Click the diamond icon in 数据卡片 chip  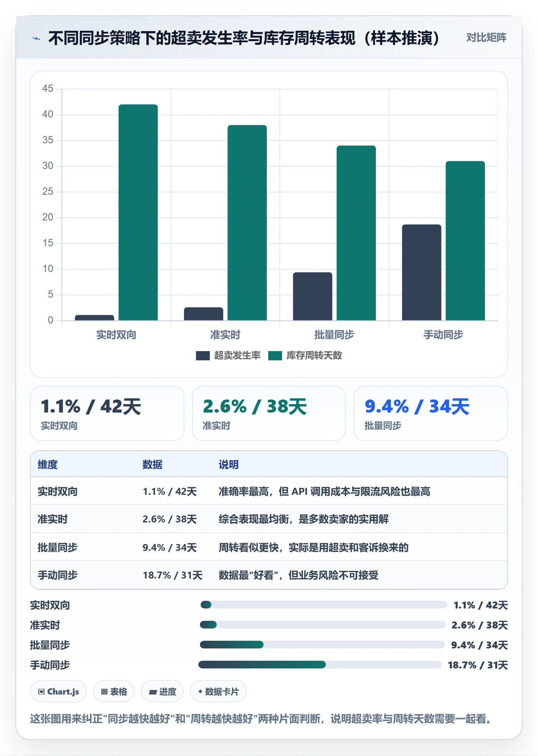pos(200,691)
